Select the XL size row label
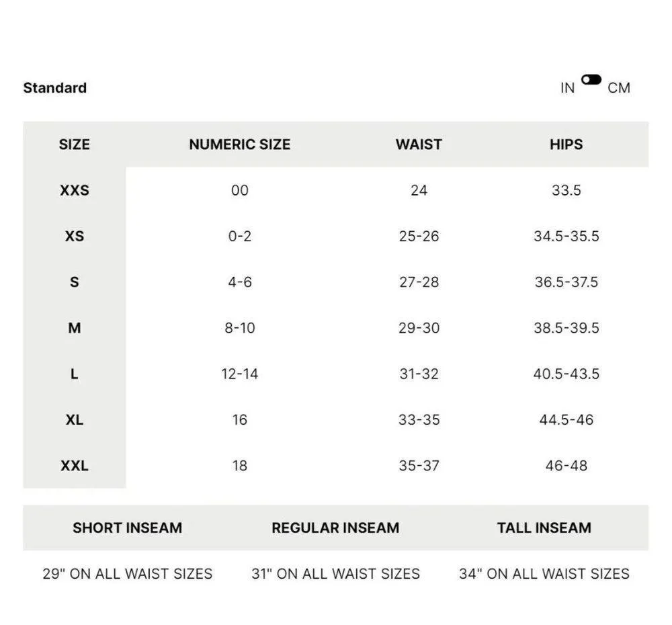The height and width of the screenshot is (625, 672). click(74, 420)
